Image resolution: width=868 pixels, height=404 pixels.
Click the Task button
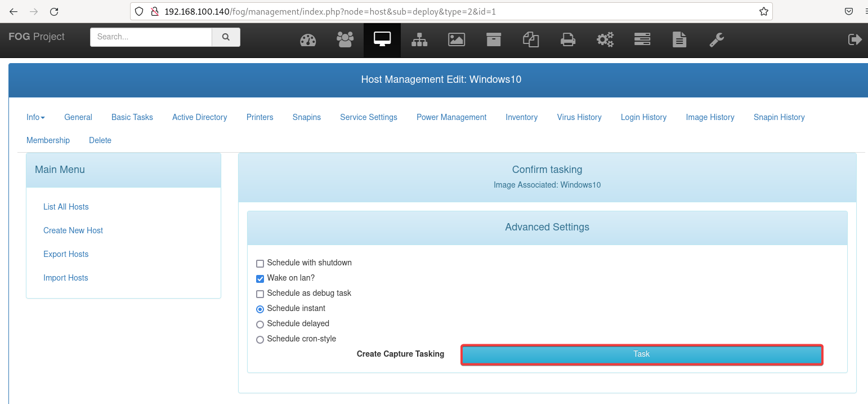coord(642,354)
